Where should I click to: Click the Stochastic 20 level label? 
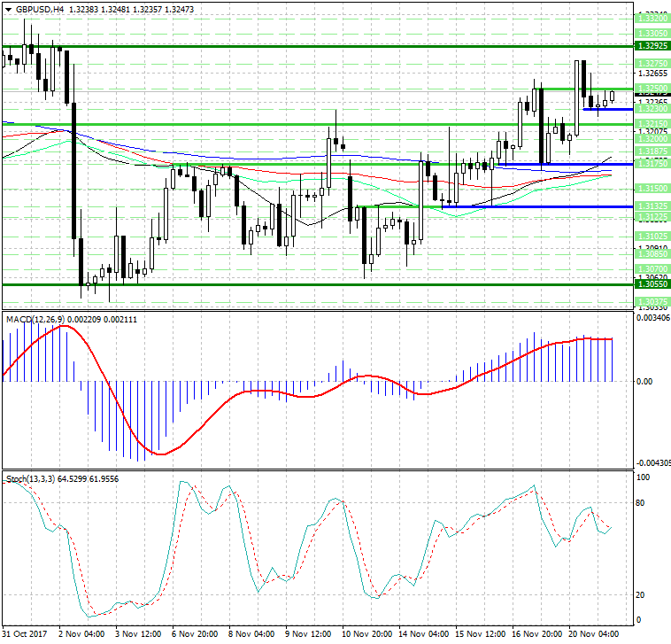pyautogui.click(x=642, y=594)
